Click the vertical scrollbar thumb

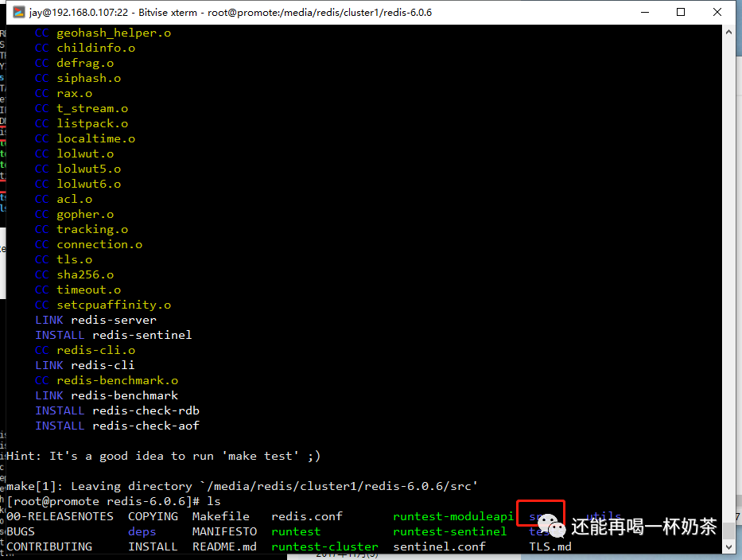point(728,531)
